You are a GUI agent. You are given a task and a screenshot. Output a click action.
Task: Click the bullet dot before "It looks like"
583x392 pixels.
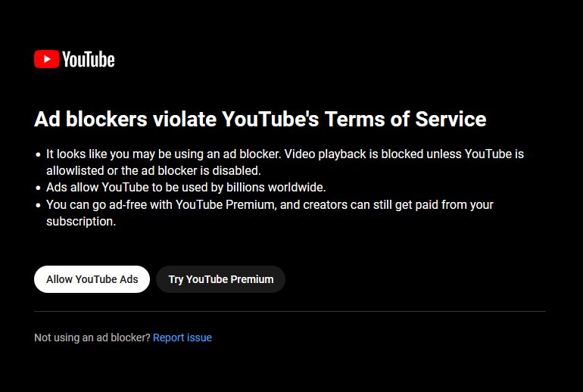click(x=38, y=154)
